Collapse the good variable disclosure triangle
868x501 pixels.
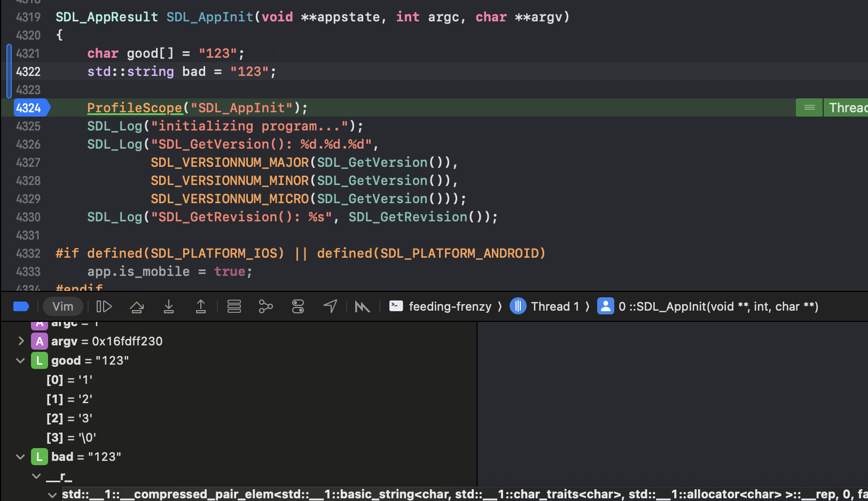pyautogui.click(x=21, y=360)
